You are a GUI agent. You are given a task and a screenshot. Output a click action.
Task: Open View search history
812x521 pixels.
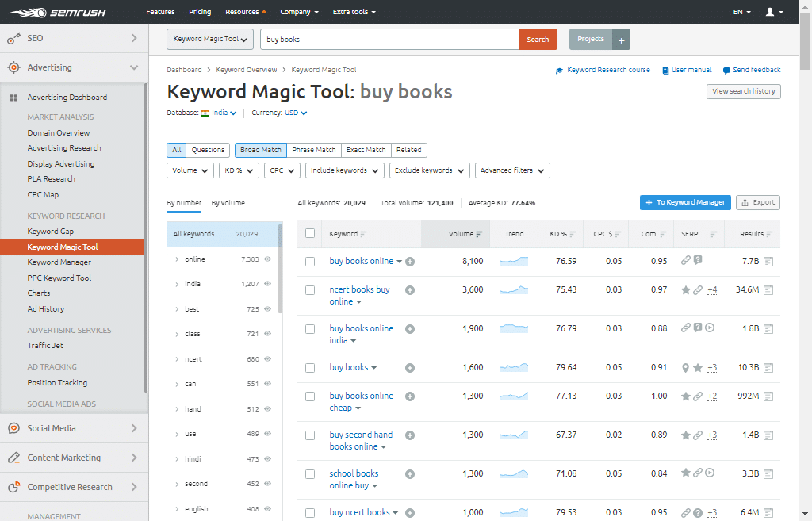[744, 91]
